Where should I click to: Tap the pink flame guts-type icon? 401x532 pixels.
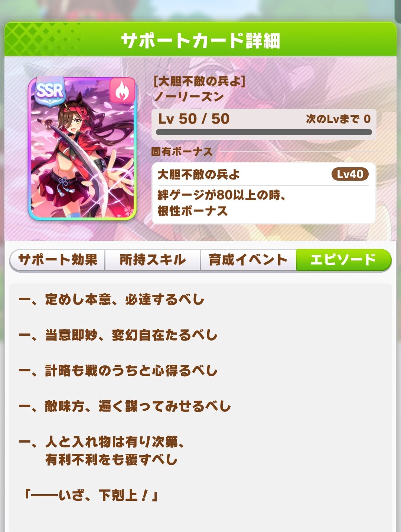point(121,91)
